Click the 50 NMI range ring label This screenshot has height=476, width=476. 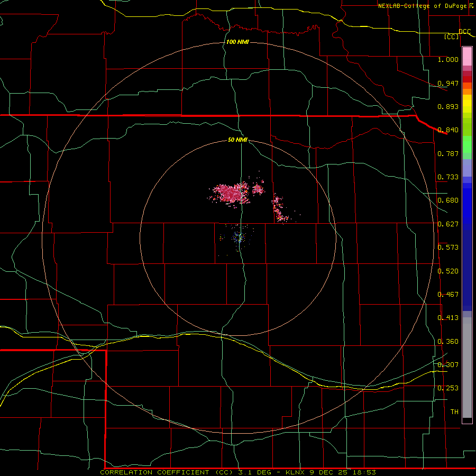tap(237, 140)
